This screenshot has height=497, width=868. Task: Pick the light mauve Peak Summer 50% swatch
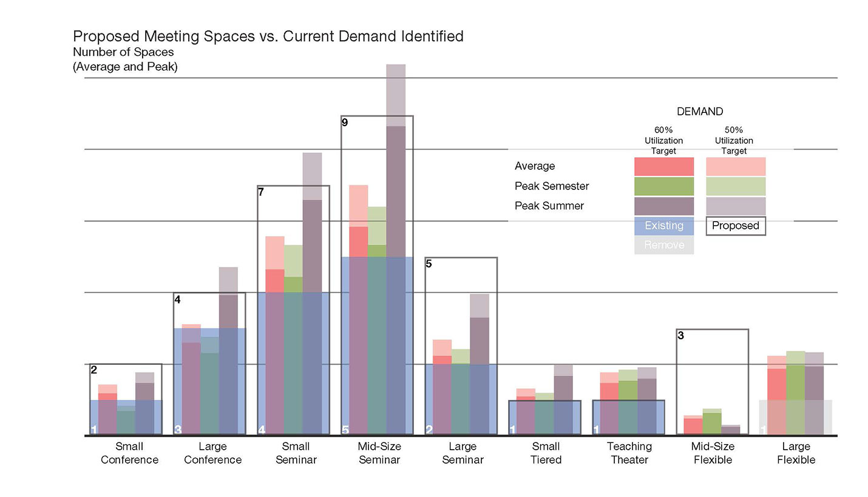(736, 206)
